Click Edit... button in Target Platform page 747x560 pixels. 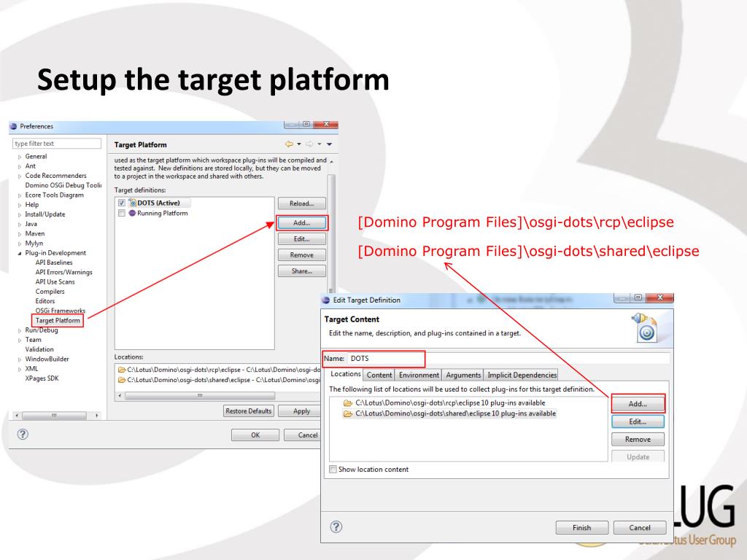click(301, 239)
